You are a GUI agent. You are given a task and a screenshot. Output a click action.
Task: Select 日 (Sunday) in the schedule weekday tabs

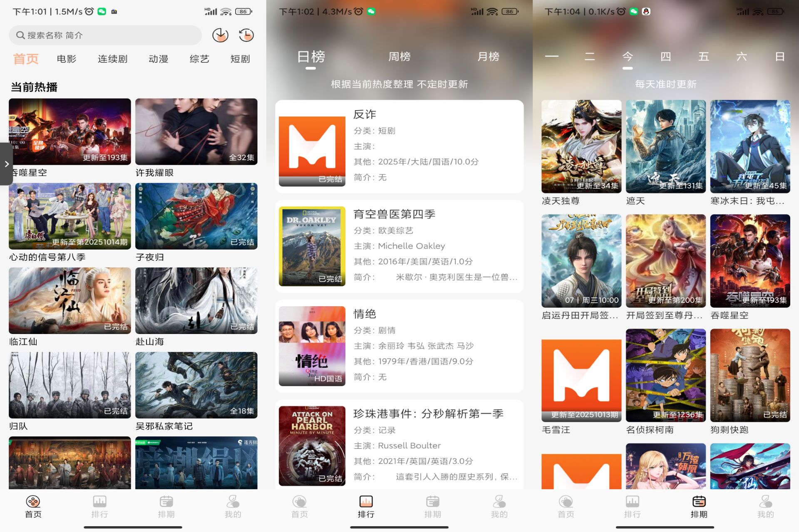tap(781, 57)
